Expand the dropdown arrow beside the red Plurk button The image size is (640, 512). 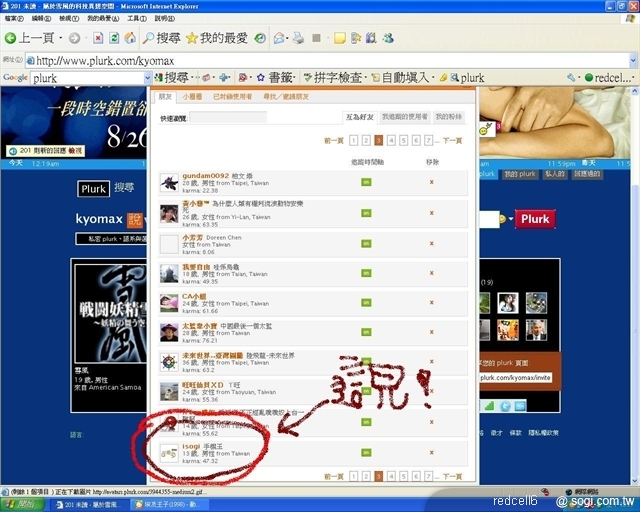[x=511, y=219]
